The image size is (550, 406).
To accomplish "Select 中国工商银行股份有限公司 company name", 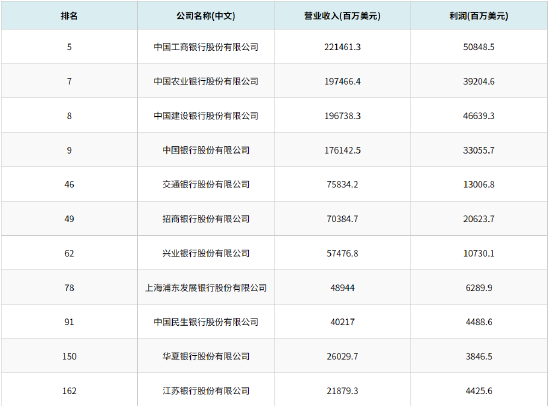I will 206,47.
